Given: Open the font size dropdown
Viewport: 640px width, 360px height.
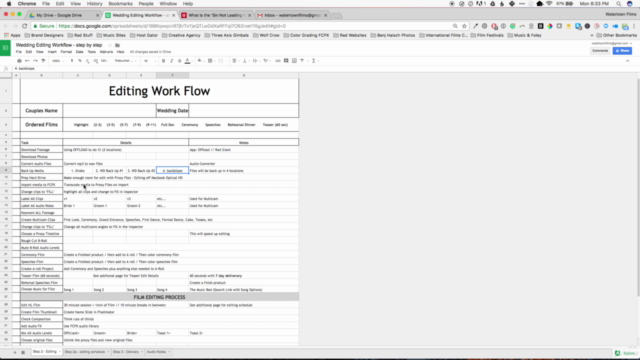Looking at the screenshot, I should pyautogui.click(x=150, y=61).
